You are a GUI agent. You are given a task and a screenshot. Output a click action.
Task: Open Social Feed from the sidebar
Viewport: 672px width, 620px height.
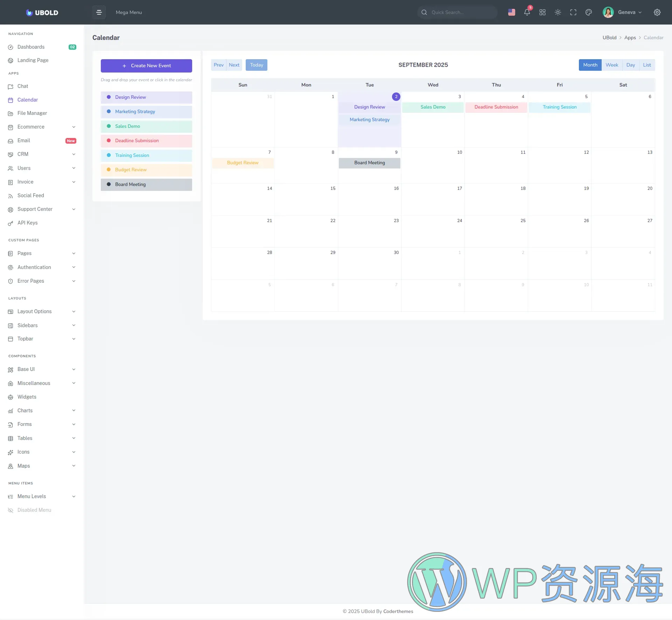pyautogui.click(x=10, y=196)
